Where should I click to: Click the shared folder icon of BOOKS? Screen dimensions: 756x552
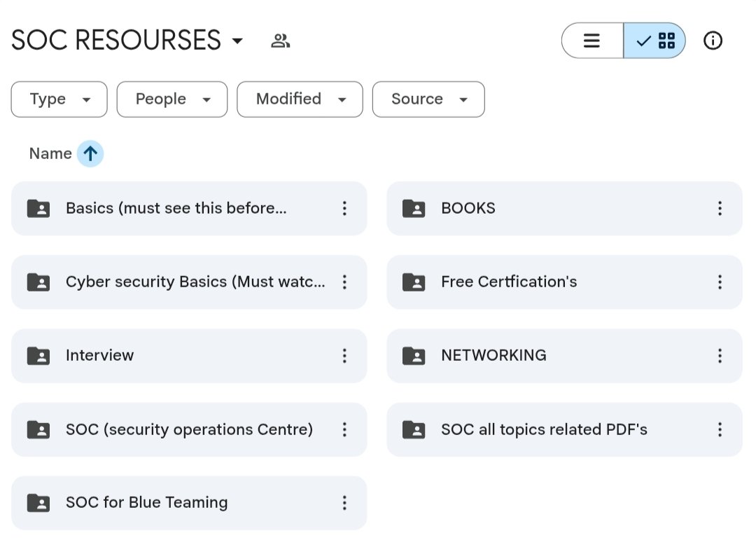click(414, 209)
